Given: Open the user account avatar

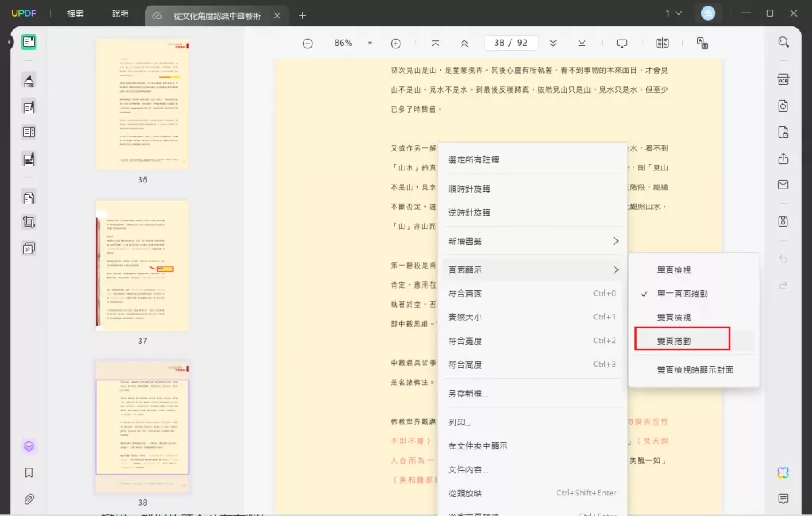Looking at the screenshot, I should [x=708, y=13].
